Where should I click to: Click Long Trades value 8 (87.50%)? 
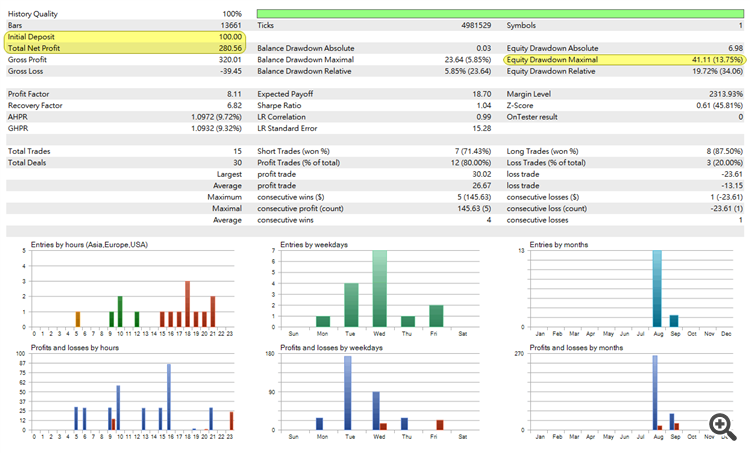pos(725,152)
